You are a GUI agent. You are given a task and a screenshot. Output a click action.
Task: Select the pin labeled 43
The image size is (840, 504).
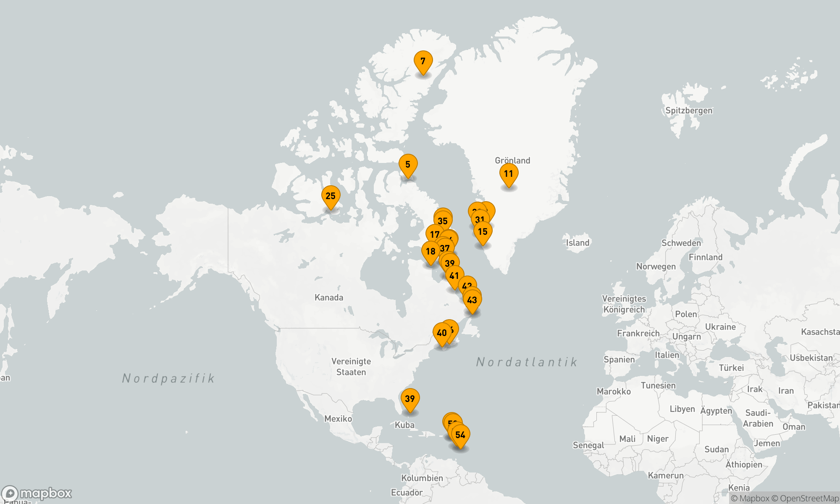pos(472,300)
